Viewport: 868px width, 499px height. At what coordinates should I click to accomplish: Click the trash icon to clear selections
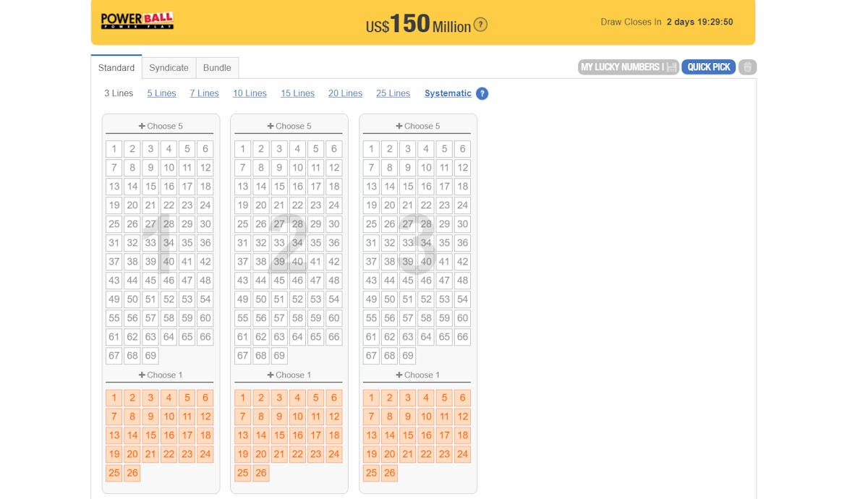(x=747, y=67)
